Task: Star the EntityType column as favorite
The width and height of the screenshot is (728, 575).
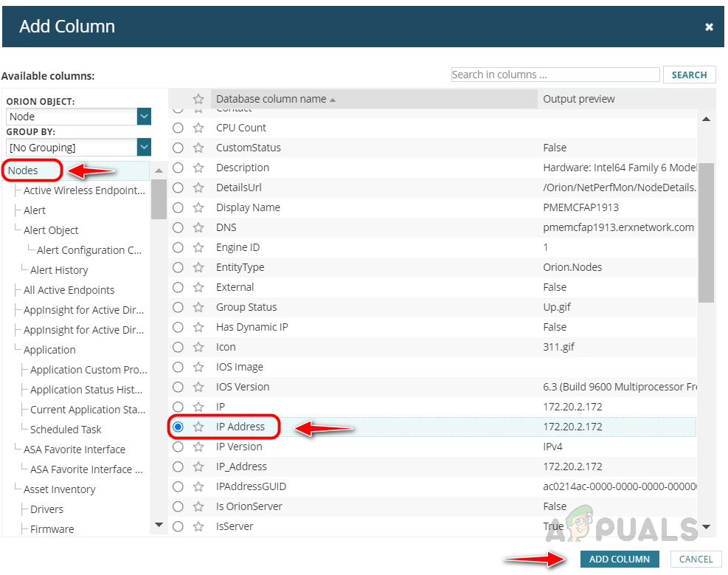Action: (x=198, y=267)
